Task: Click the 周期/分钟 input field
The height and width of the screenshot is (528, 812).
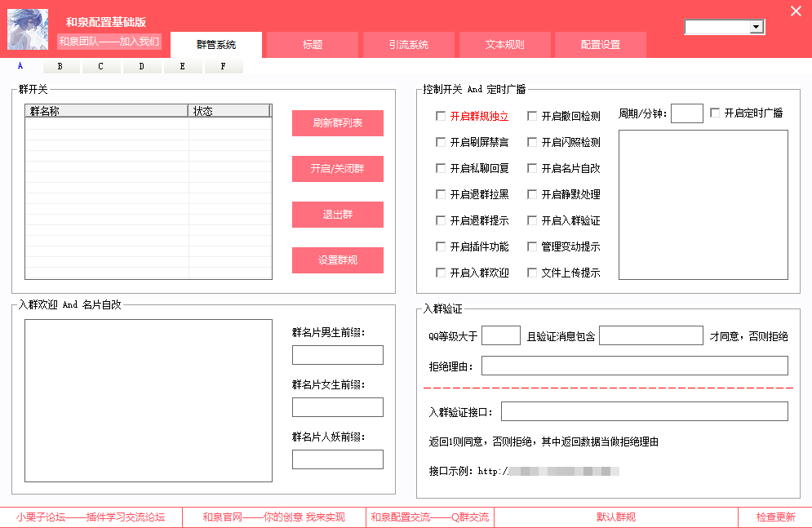Action: coord(686,113)
